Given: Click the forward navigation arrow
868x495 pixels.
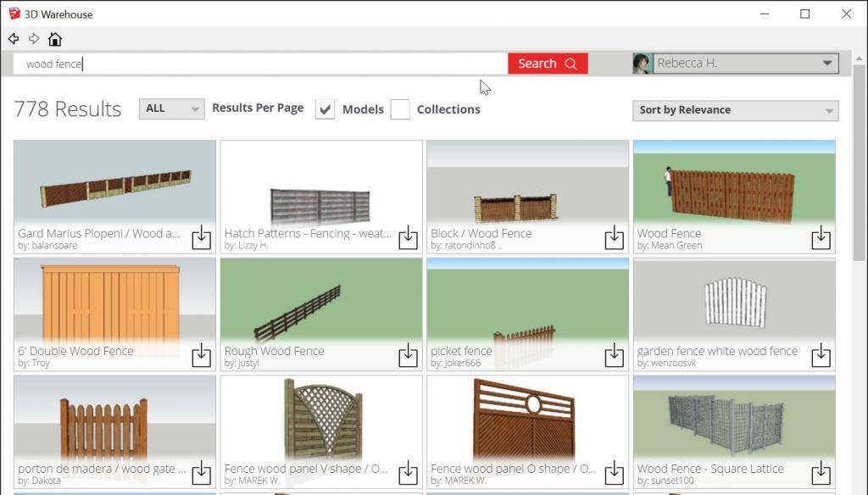Looking at the screenshot, I should pyautogui.click(x=34, y=39).
